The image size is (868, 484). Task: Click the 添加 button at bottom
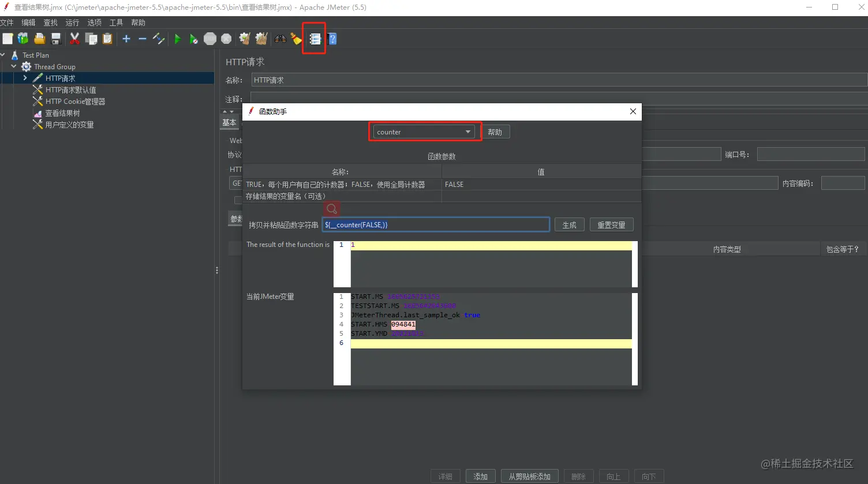point(480,477)
